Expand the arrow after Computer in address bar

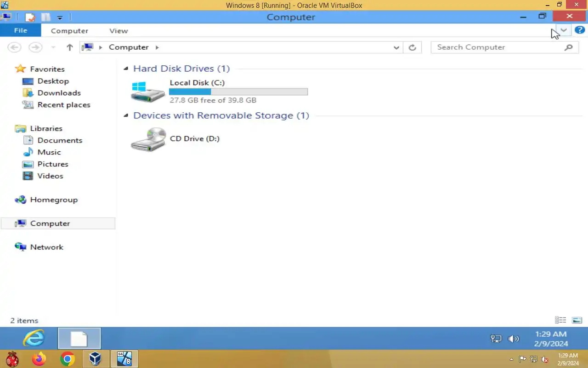(x=157, y=47)
